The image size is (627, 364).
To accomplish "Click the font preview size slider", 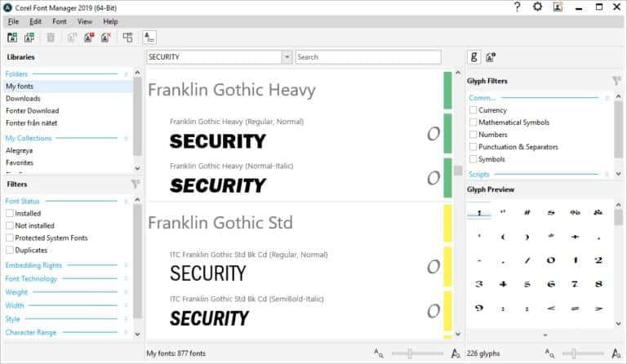I will [409, 353].
